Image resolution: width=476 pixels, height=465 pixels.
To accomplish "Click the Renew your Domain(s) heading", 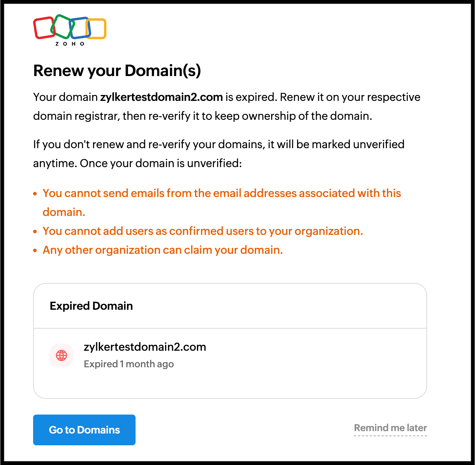I will click(x=117, y=71).
